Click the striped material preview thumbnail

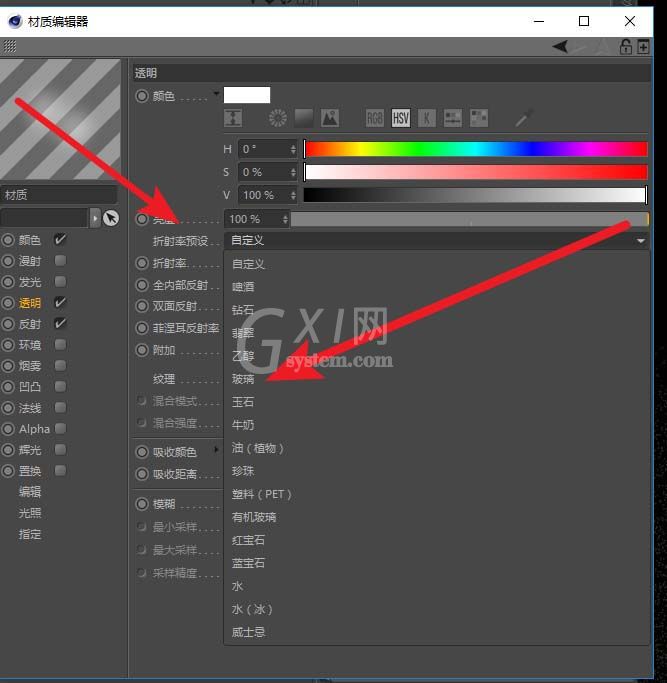[x=60, y=119]
